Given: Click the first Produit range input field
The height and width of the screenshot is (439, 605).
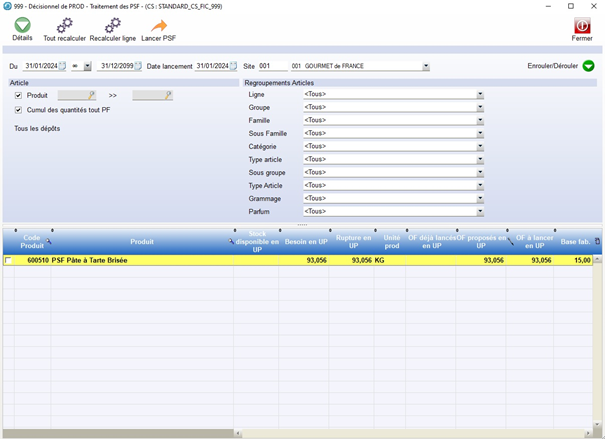Looking at the screenshot, I should pos(73,95).
